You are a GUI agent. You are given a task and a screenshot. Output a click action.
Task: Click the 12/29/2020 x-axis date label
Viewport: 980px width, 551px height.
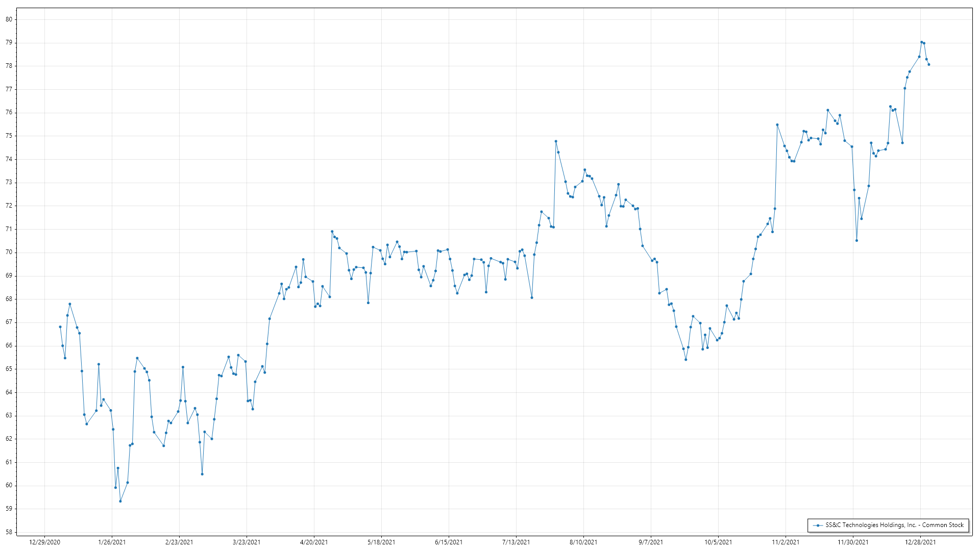pyautogui.click(x=44, y=542)
